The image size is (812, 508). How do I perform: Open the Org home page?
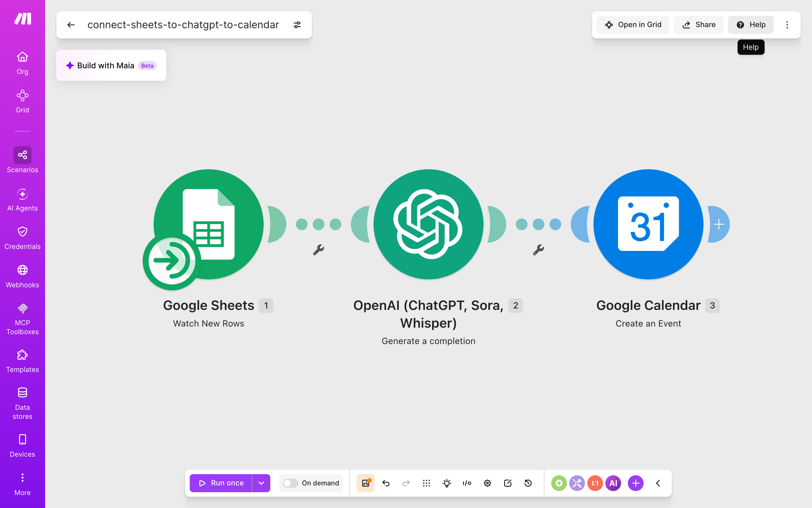click(x=23, y=63)
